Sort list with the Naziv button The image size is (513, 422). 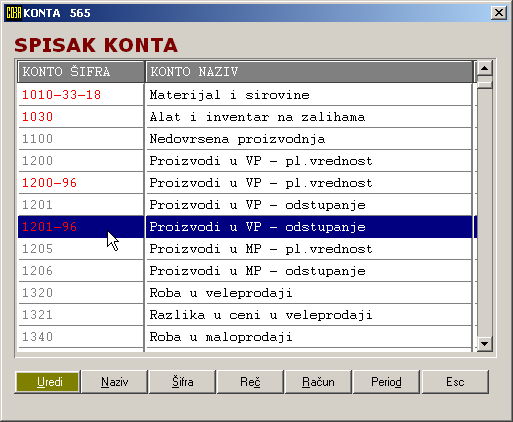115,382
